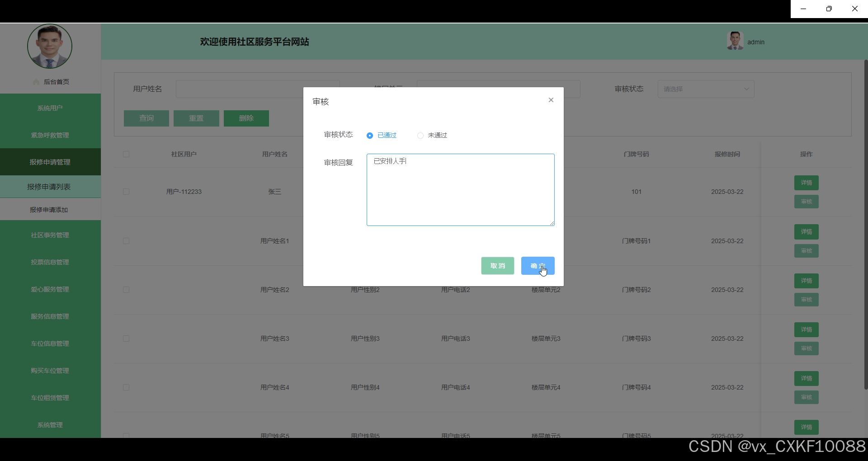Open the 报修申请列表 submenu item
Viewport: 868px width, 461px height.
point(50,187)
